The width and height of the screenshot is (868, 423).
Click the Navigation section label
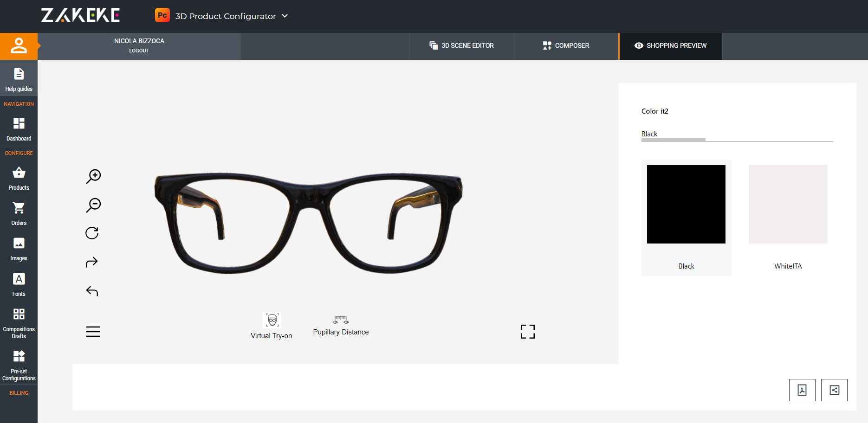[x=19, y=104]
